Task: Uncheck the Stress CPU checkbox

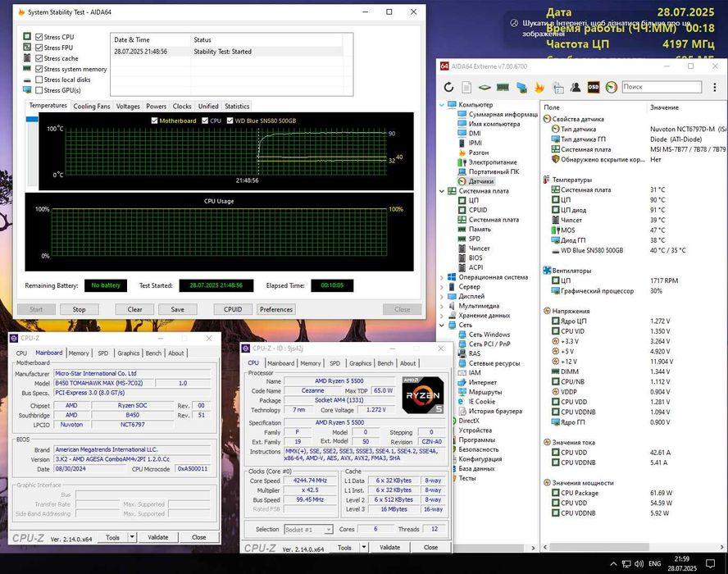Action: click(x=39, y=37)
